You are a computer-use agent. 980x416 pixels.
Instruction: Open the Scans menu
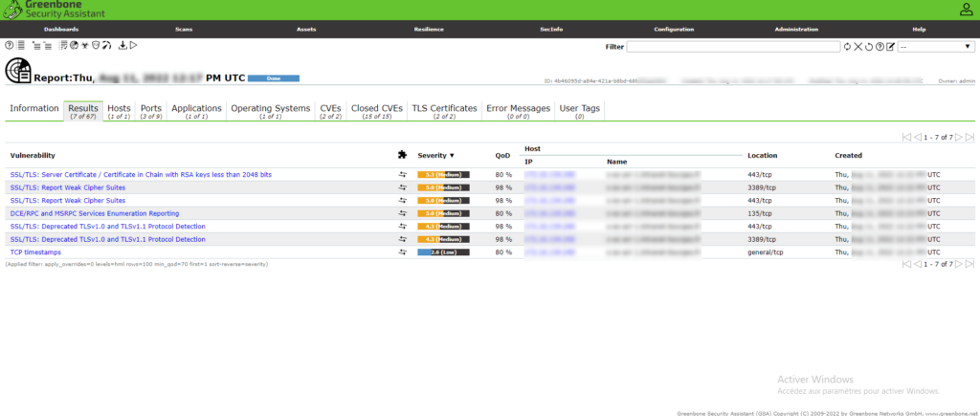pyautogui.click(x=184, y=30)
